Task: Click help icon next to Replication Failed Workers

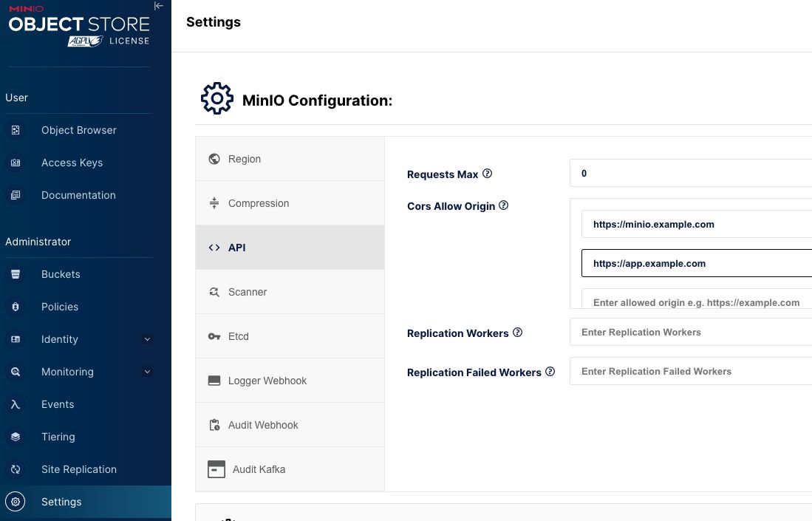Action: coord(550,371)
